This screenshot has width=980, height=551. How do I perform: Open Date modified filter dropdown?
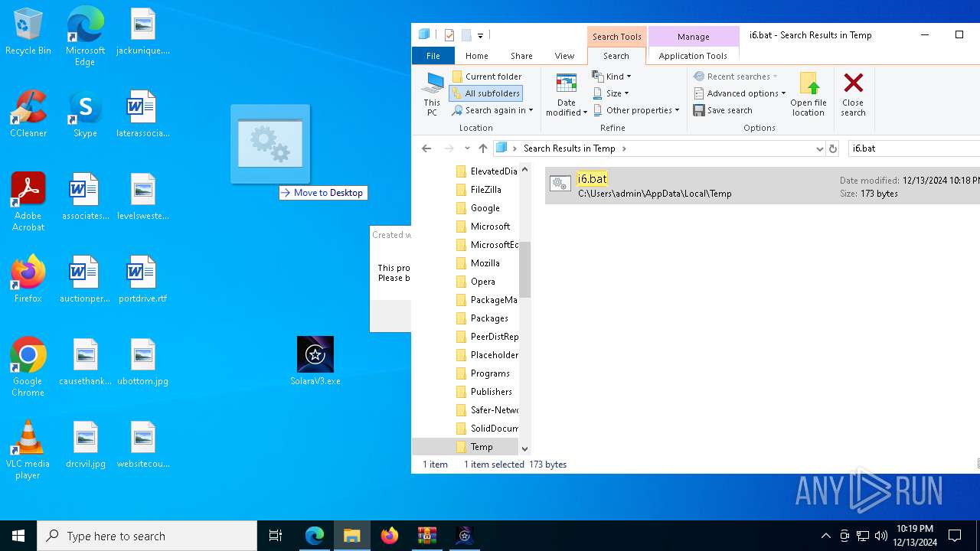[567, 95]
